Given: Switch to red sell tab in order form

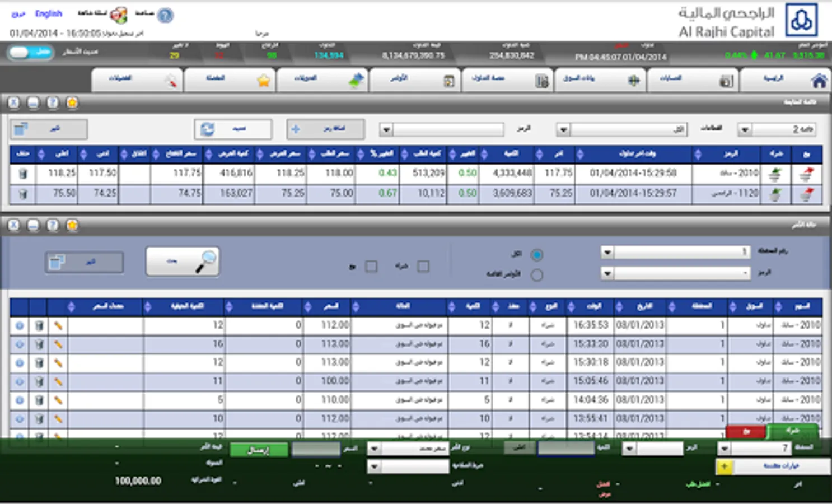Looking at the screenshot, I should (746, 432).
